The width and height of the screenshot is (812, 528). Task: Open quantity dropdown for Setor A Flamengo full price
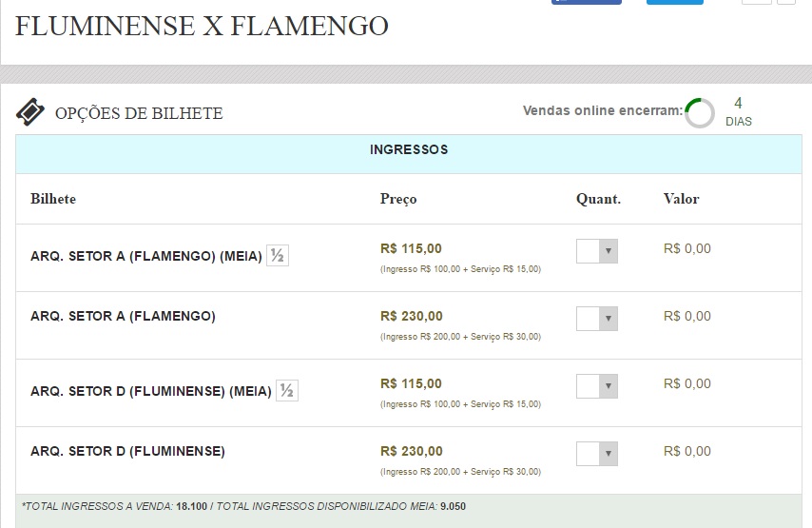tap(597, 319)
